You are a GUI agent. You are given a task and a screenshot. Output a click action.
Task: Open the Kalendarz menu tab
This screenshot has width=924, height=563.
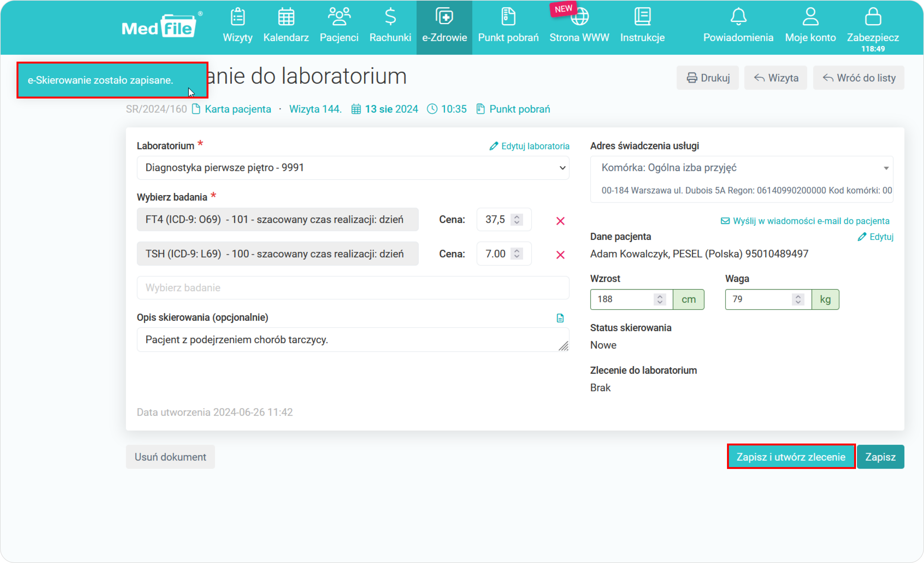pos(286,26)
